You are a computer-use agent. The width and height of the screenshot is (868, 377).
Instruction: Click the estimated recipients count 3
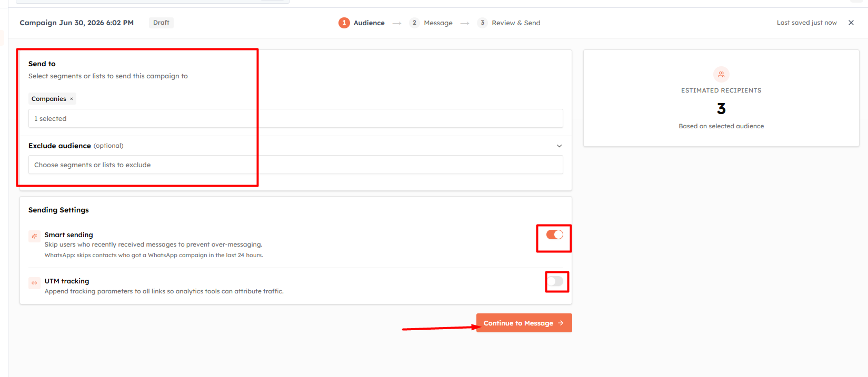tap(721, 109)
